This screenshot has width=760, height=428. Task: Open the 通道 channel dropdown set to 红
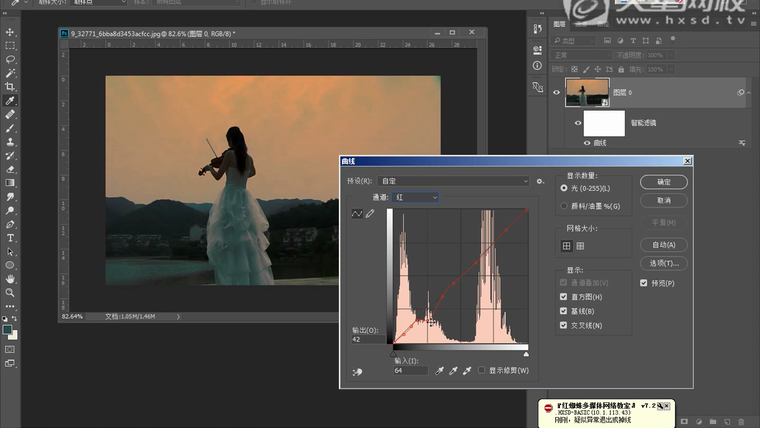click(x=416, y=198)
